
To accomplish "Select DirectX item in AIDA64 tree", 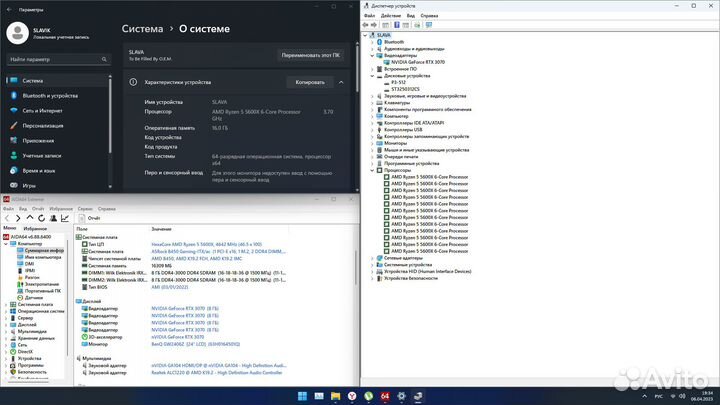I will [25, 351].
